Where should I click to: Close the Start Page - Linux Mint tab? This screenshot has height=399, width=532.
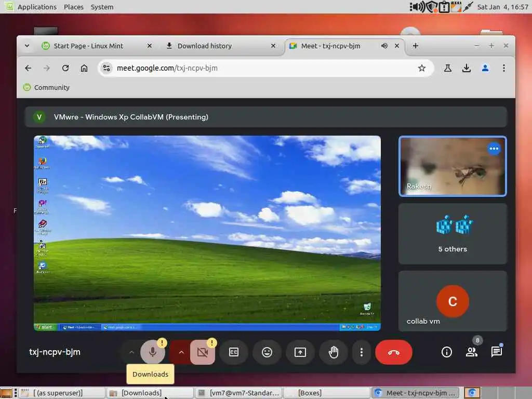[x=149, y=46]
